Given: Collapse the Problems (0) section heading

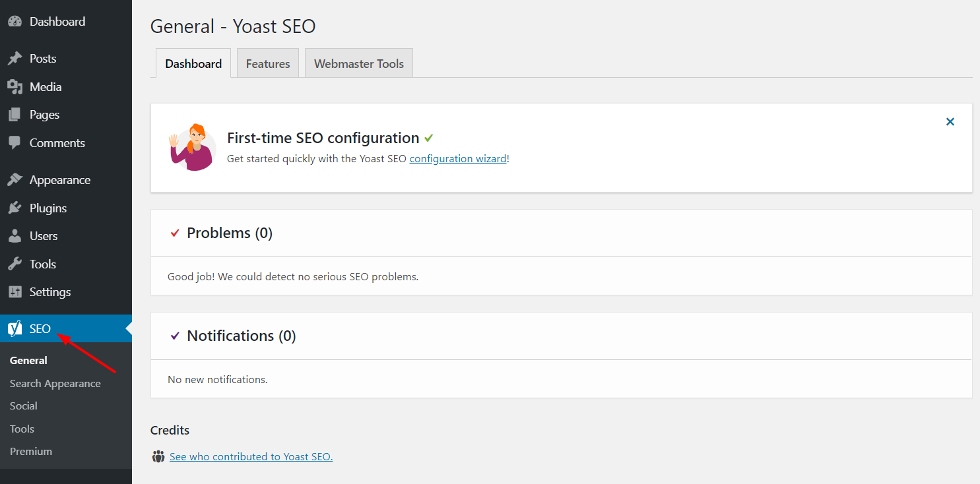Looking at the screenshot, I should click(x=230, y=233).
